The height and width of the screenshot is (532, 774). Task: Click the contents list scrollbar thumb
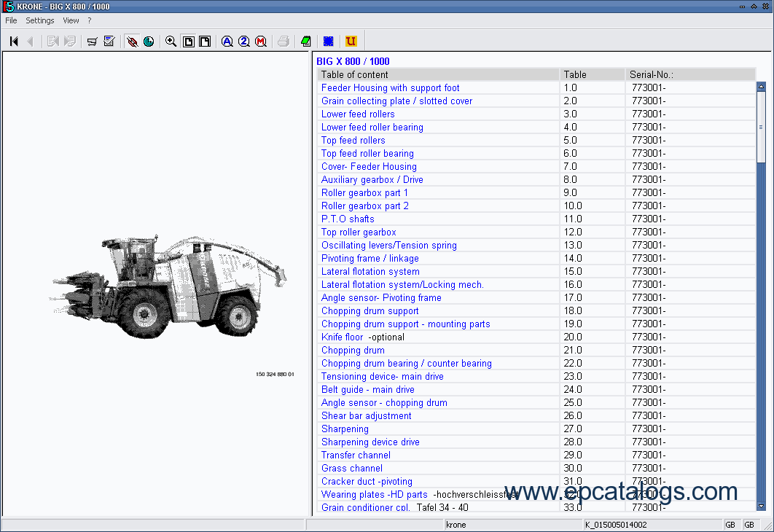[x=761, y=127]
